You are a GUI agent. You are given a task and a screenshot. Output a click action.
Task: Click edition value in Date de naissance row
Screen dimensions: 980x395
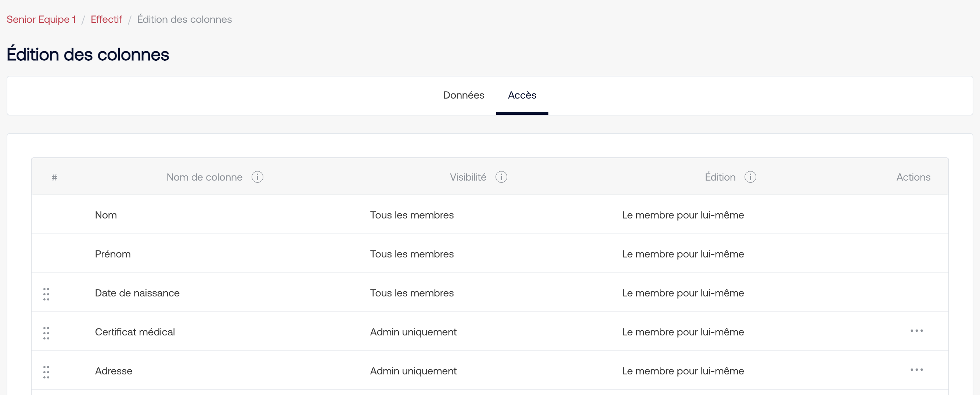click(682, 293)
